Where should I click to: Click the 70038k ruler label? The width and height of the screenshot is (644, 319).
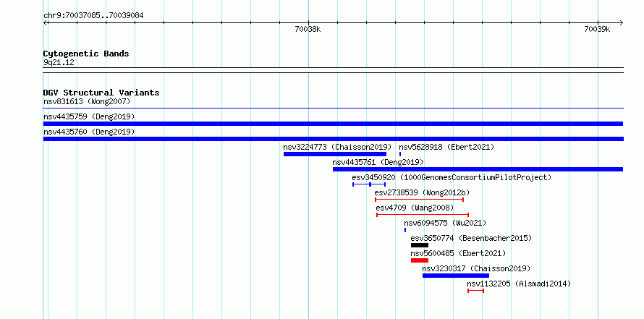point(308,29)
